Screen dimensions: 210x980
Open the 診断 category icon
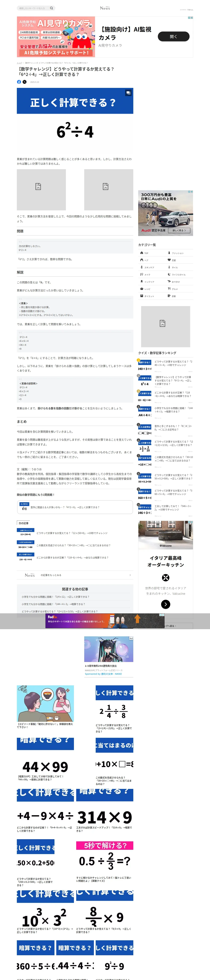point(169,296)
